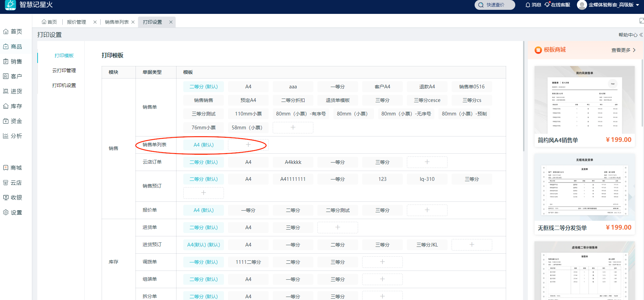
Task: Open 进货 in the sidebar
Action: (13, 91)
